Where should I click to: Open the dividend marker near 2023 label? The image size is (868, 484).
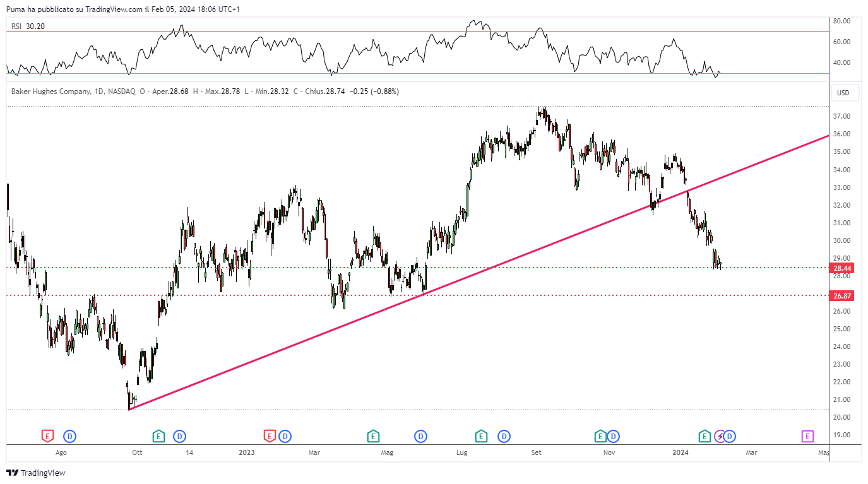(x=285, y=435)
